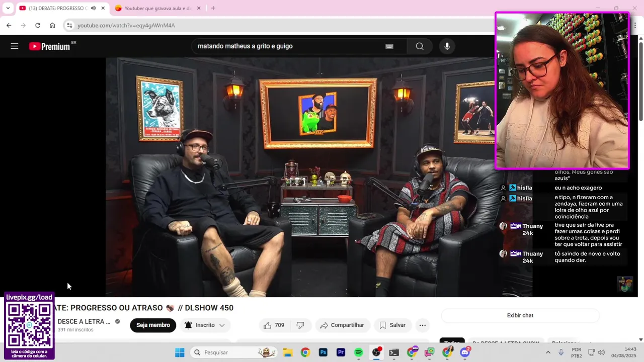
Task: Open the taskbar clock and date
Action: tap(623, 352)
